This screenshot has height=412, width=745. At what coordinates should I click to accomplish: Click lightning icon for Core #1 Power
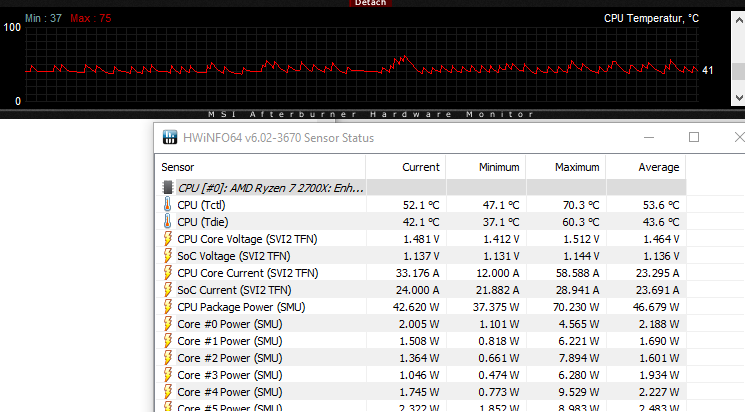(x=167, y=341)
